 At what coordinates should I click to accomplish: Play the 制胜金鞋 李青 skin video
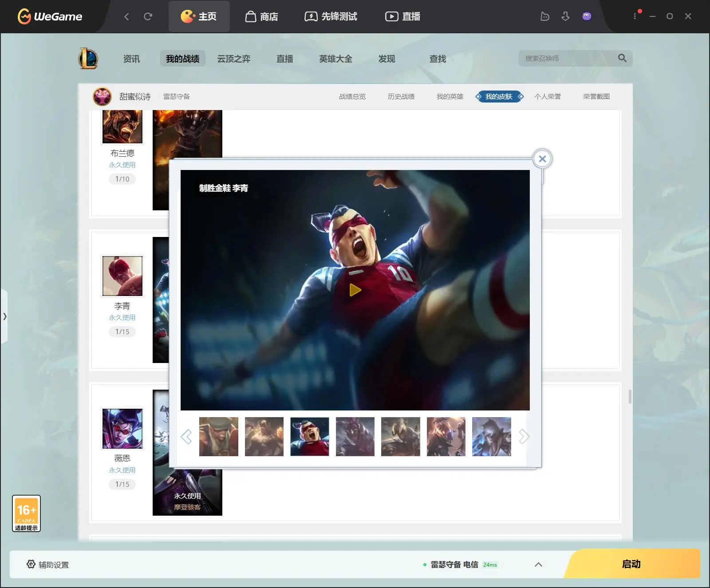pyautogui.click(x=355, y=290)
